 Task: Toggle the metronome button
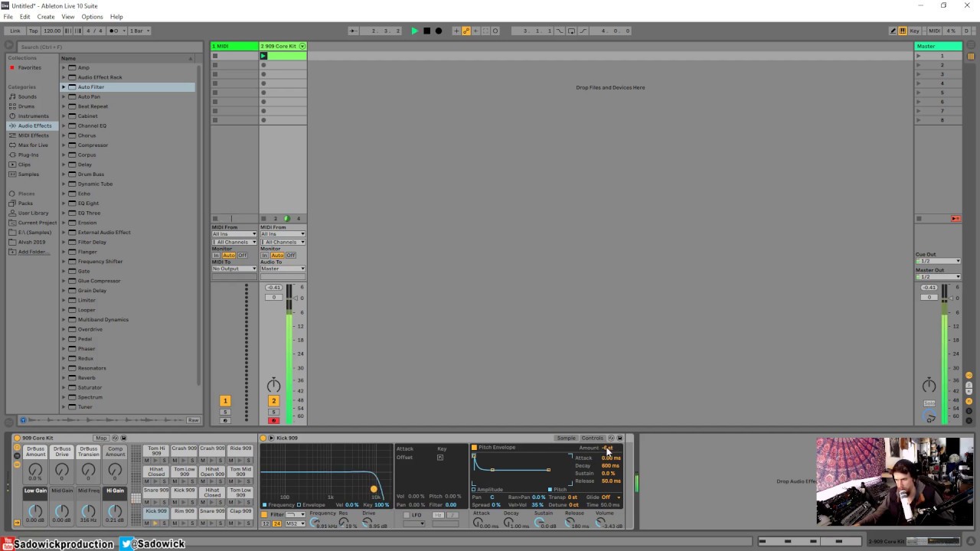coord(116,31)
